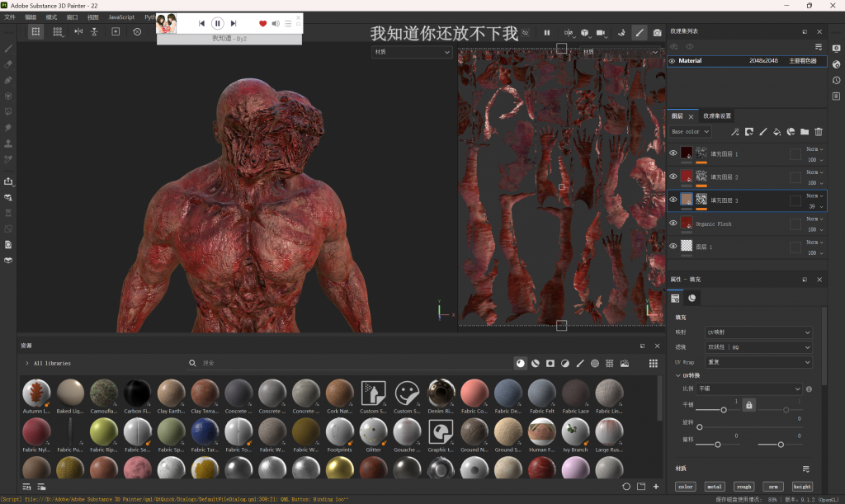The image size is (845, 504).
Task: Toggle visibility of Organic Flesh layer
Action: click(673, 224)
